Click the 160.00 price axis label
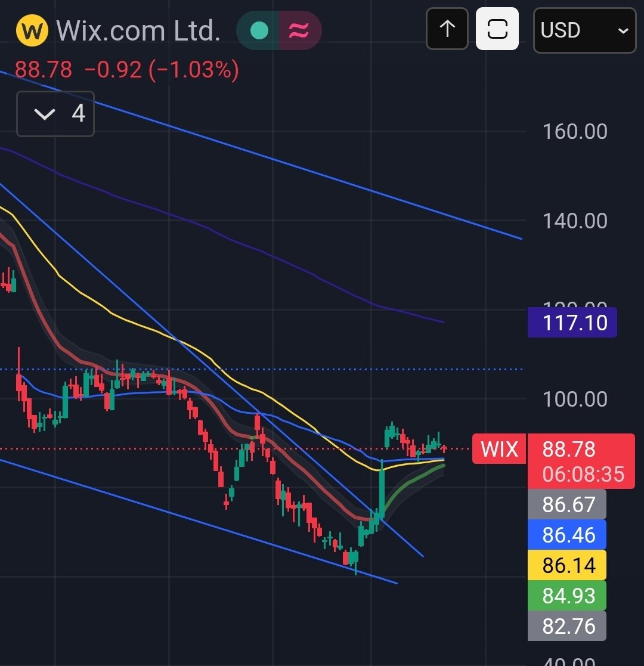 tap(575, 132)
